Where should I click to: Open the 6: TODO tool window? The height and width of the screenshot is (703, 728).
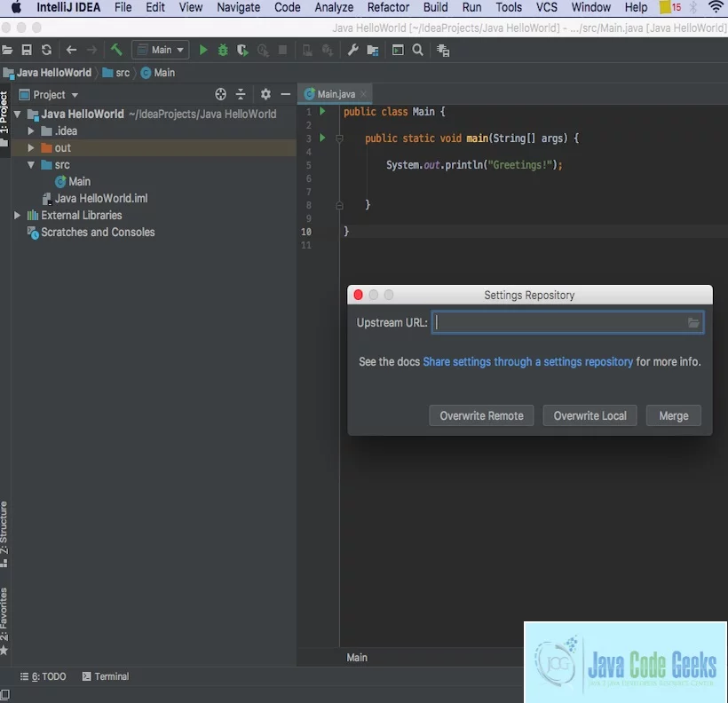[44, 676]
